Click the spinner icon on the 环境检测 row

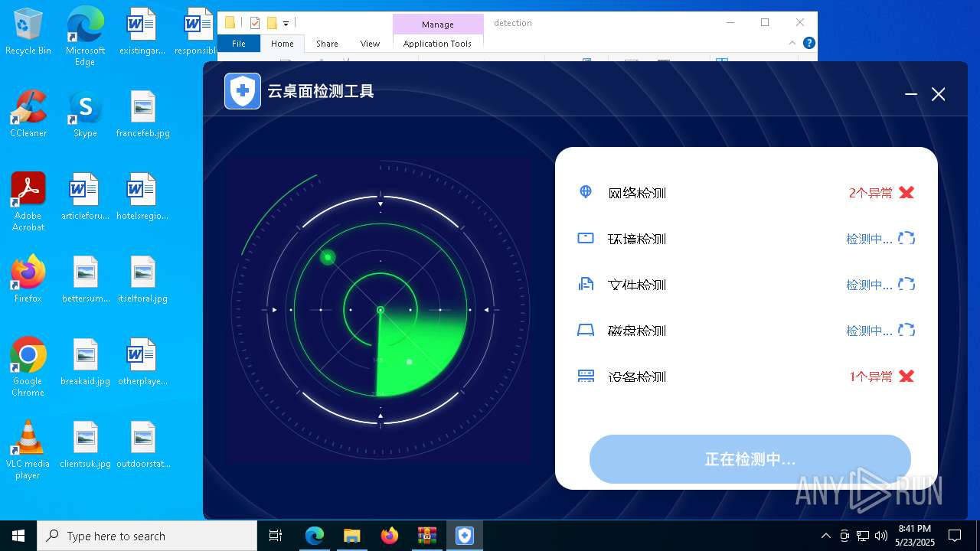[906, 238]
